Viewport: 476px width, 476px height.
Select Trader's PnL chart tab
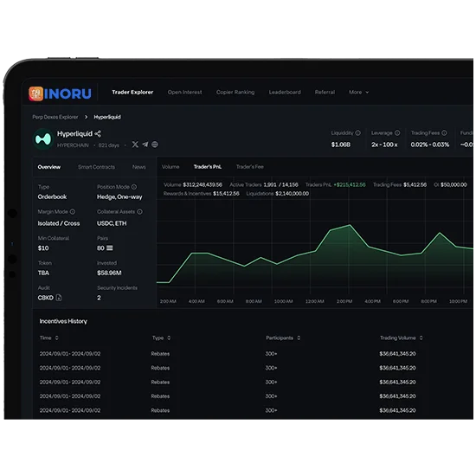pyautogui.click(x=208, y=167)
